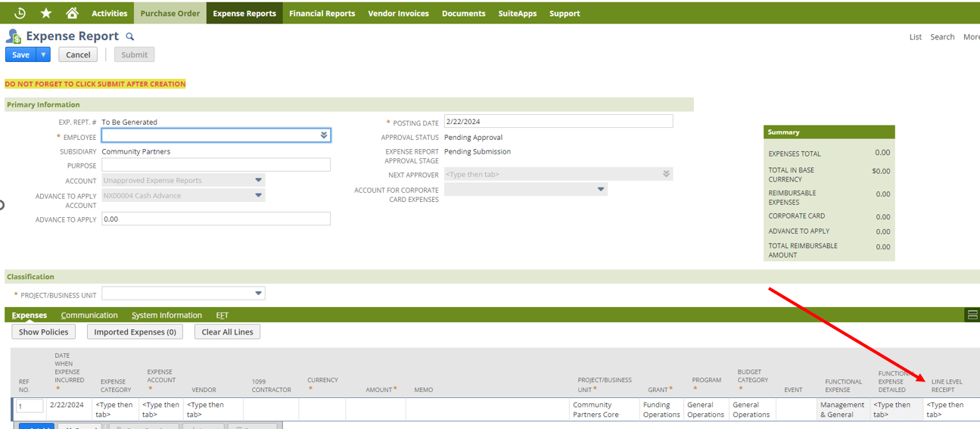Expand the Employee dropdown list
Viewport: 980px width, 429px height.
click(x=324, y=135)
